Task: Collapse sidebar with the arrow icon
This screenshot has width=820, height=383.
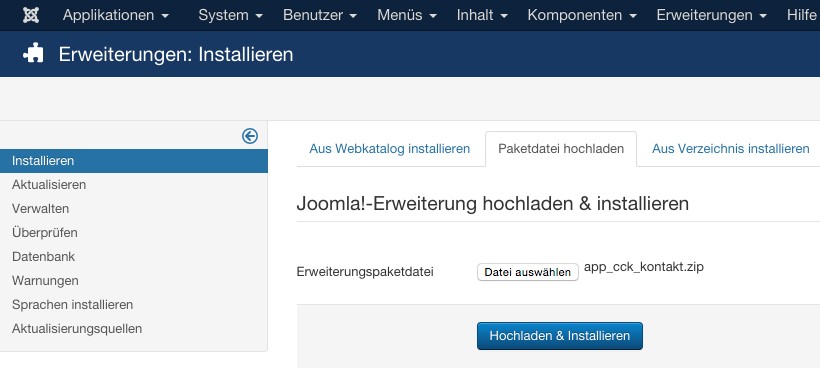Action: point(249,136)
